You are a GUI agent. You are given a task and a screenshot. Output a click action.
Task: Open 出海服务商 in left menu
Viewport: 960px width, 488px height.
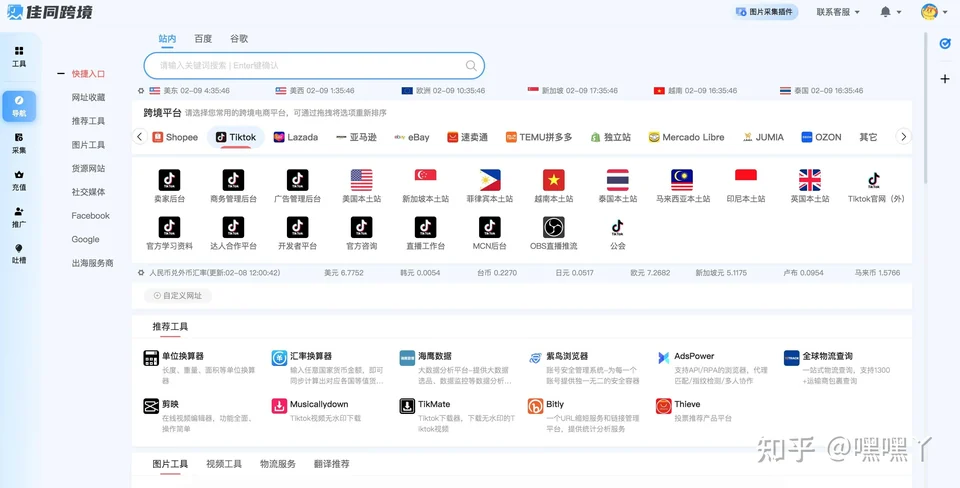pos(92,263)
